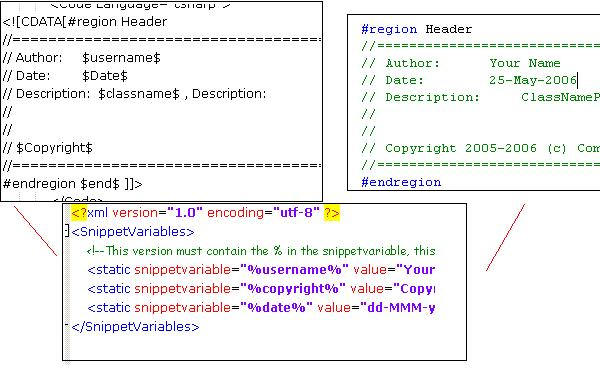Viewport: 600px width, 384px height.
Task: Click the green XML comment about snippetvariable
Action: point(261,251)
